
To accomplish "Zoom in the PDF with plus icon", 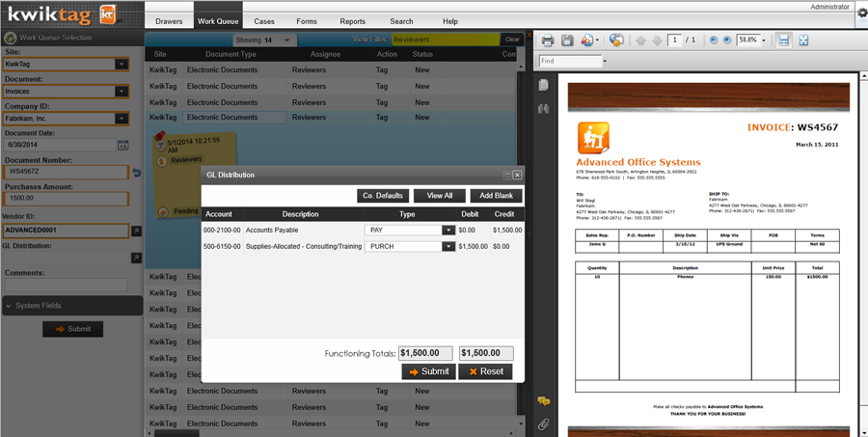I will click(x=727, y=40).
